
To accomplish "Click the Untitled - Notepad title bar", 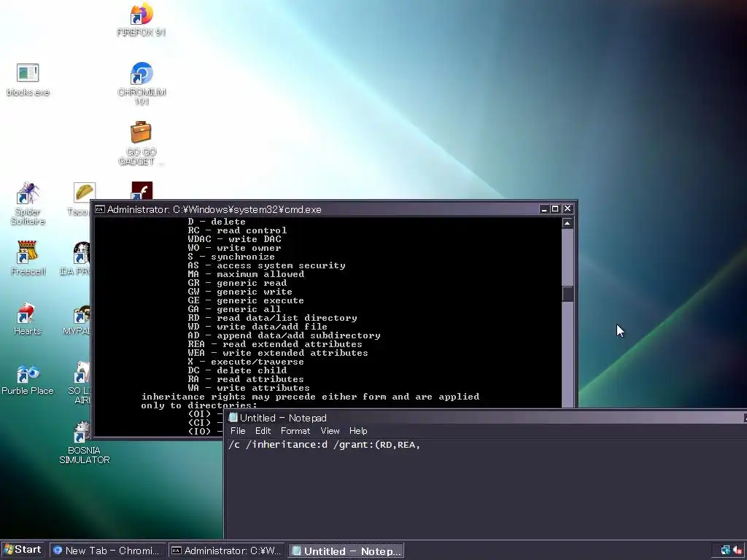I will point(486,418).
